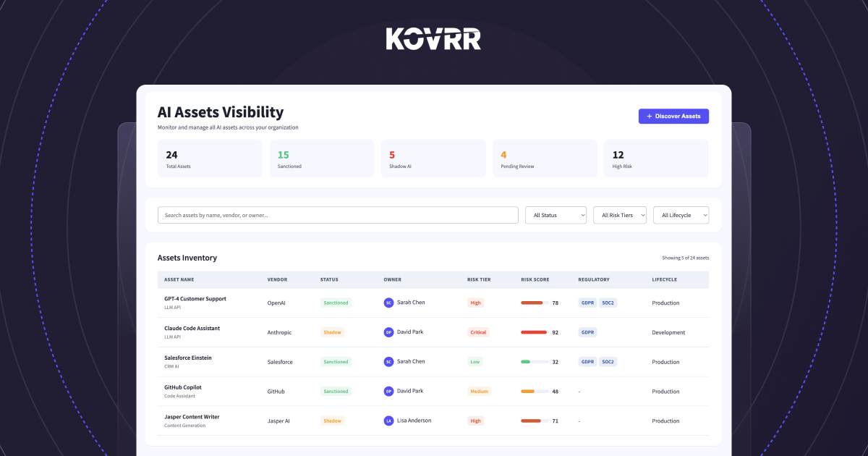This screenshot has height=456, width=868.
Task: Toggle the Critical risk tier badge on Claude Code Assistant
Action: (x=478, y=332)
